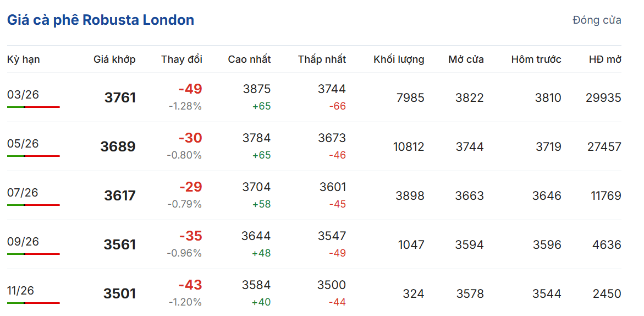Click the 3761 matched price
The height and width of the screenshot is (316, 644).
tap(120, 98)
